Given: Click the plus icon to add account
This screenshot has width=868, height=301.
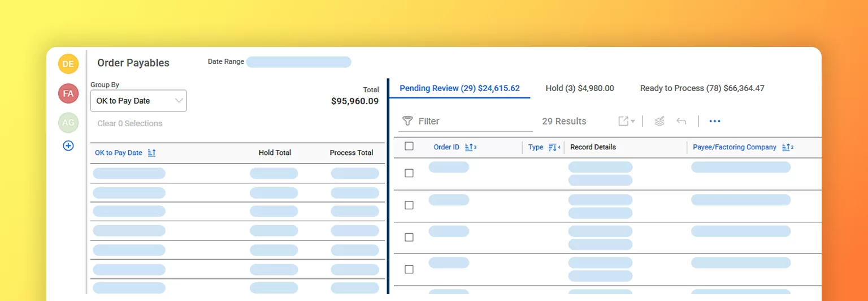Looking at the screenshot, I should point(68,146).
